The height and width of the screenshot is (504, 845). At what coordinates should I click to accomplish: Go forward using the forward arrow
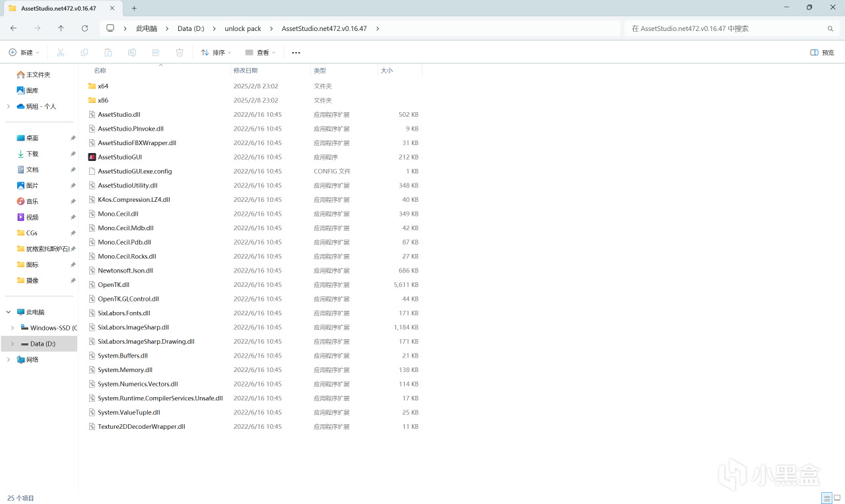pos(38,28)
